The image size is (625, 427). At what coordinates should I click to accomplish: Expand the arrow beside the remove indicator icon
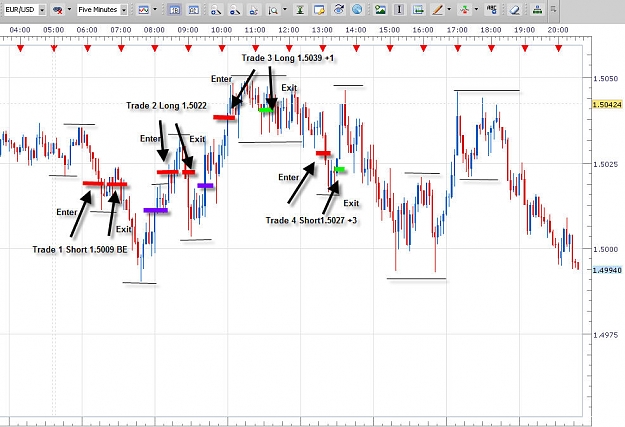(69, 10)
